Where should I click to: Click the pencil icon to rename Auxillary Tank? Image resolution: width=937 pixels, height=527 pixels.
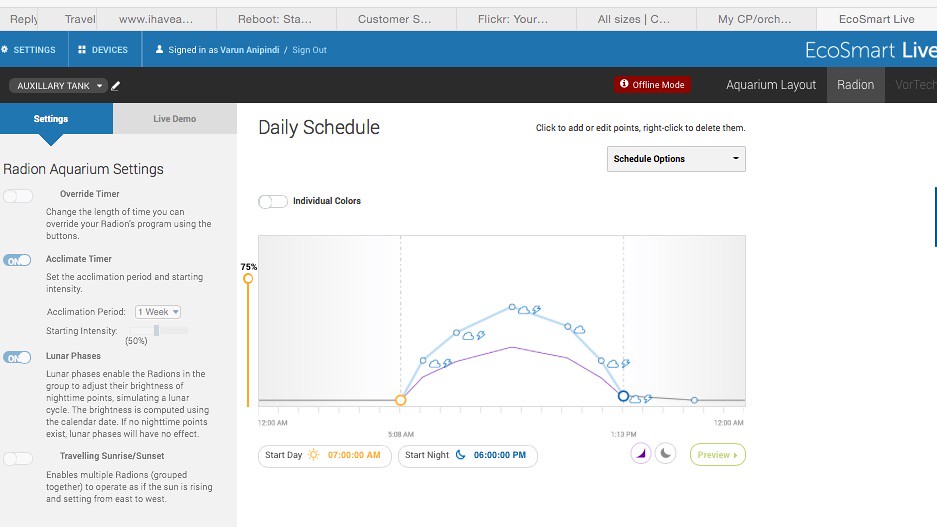pos(116,86)
